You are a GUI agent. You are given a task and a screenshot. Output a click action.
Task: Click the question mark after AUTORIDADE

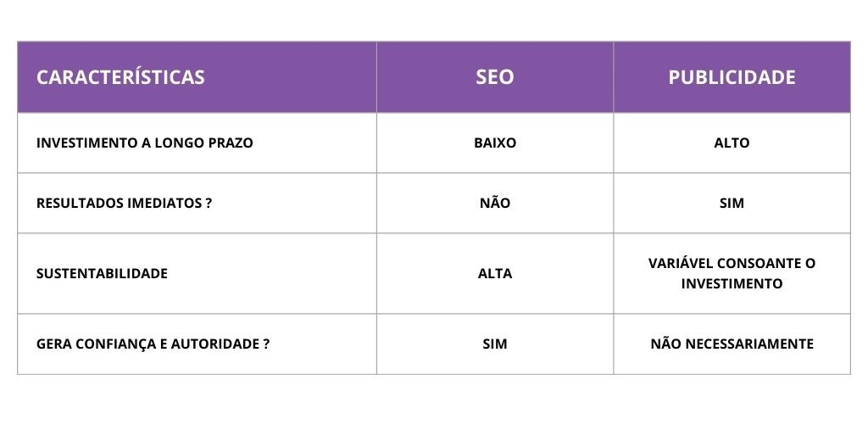tap(266, 344)
